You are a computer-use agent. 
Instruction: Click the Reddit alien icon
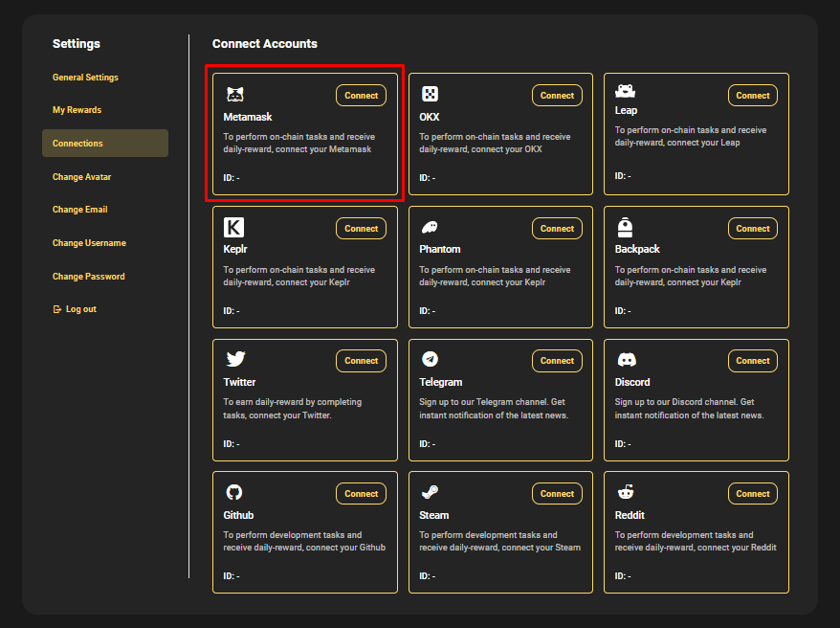pyautogui.click(x=625, y=491)
